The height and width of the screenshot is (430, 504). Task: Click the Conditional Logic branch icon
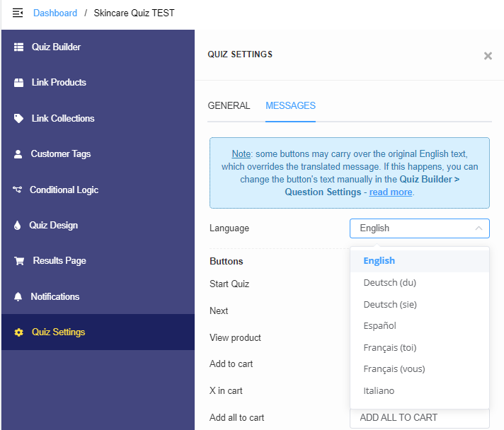point(18,190)
